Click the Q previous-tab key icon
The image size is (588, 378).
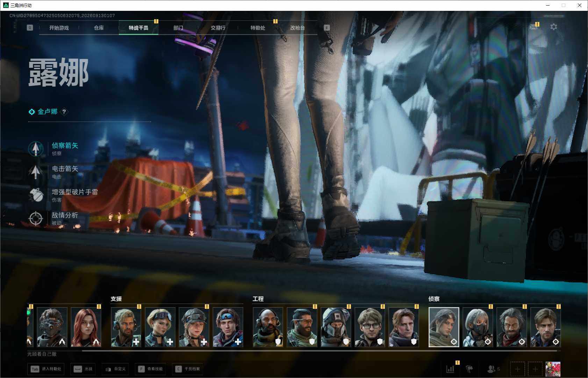coord(30,28)
